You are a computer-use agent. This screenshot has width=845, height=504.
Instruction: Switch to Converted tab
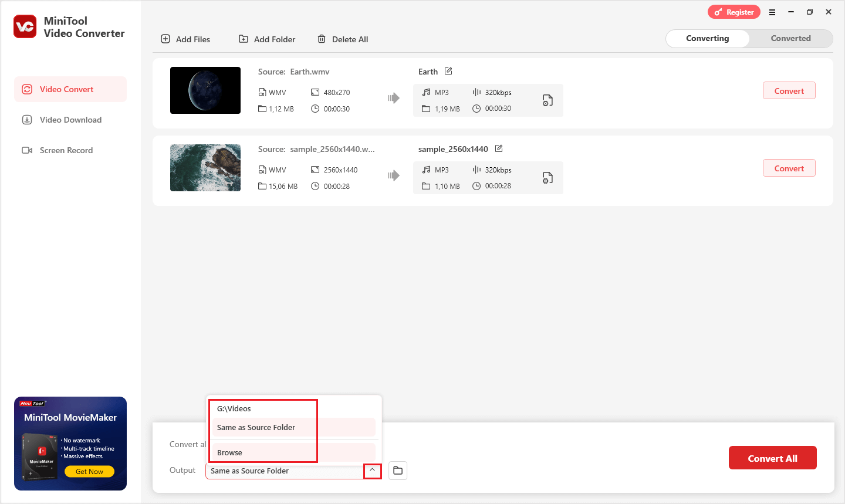[790, 38]
